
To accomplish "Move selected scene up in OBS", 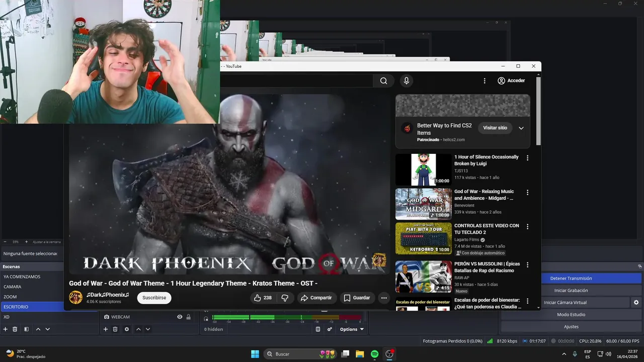I will click(x=38, y=329).
